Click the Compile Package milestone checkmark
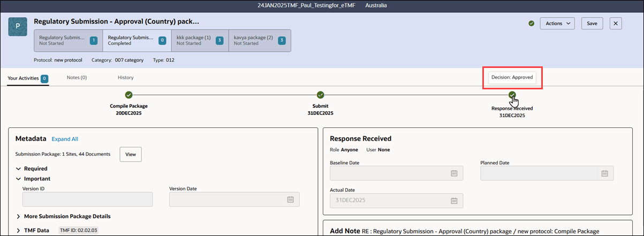Viewport: 644px width, 236px height. coord(128,95)
